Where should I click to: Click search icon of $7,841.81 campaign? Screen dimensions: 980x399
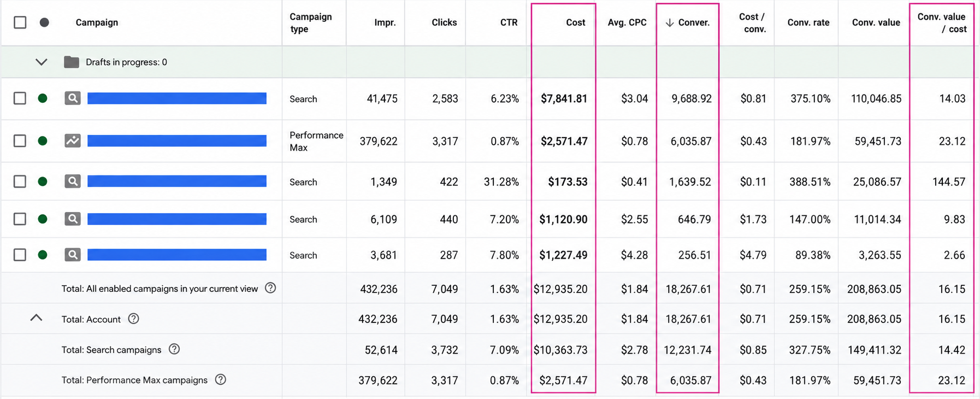[x=73, y=98]
